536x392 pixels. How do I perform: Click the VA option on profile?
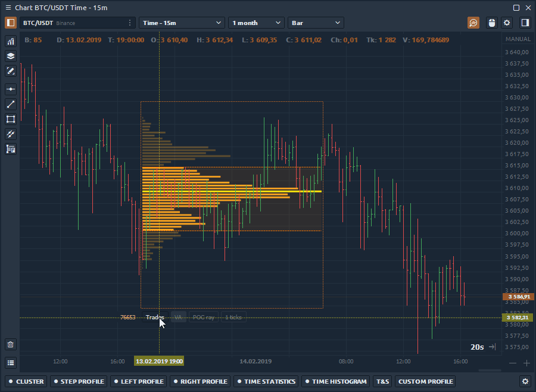pyautogui.click(x=178, y=318)
